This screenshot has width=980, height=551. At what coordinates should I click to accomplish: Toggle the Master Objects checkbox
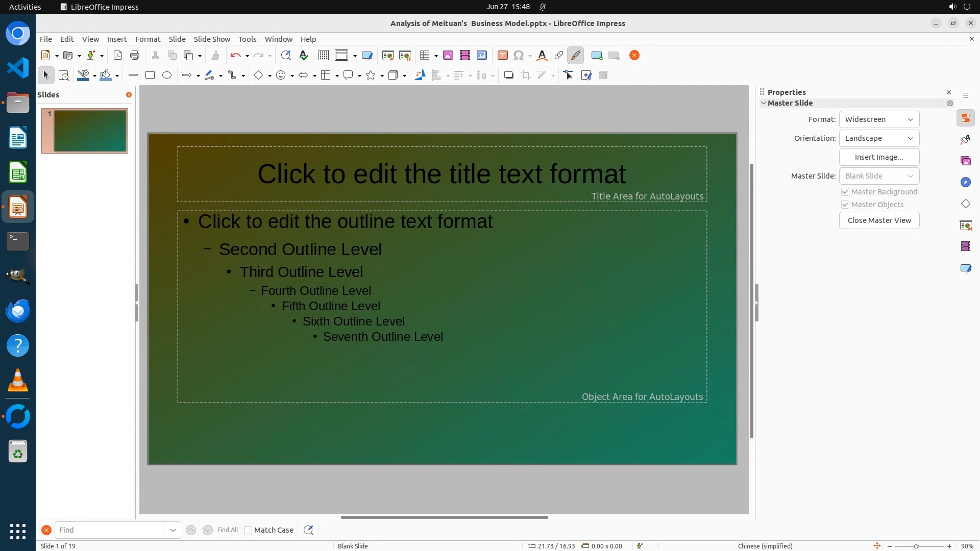[845, 205]
